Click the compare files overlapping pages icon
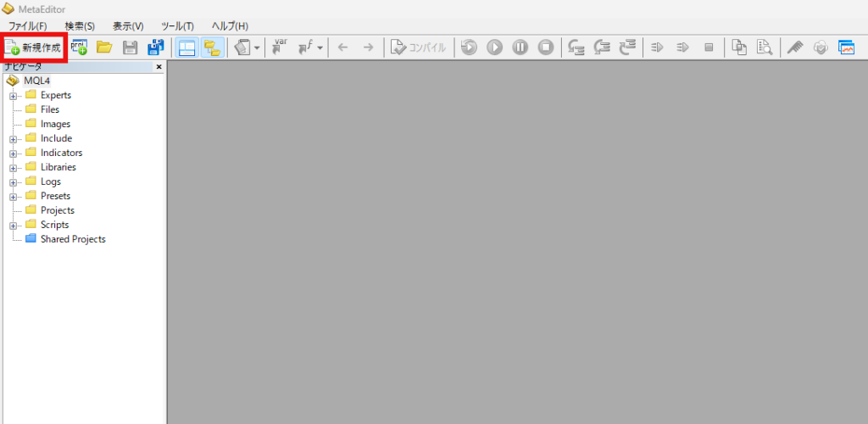The image size is (868, 424). (x=739, y=47)
